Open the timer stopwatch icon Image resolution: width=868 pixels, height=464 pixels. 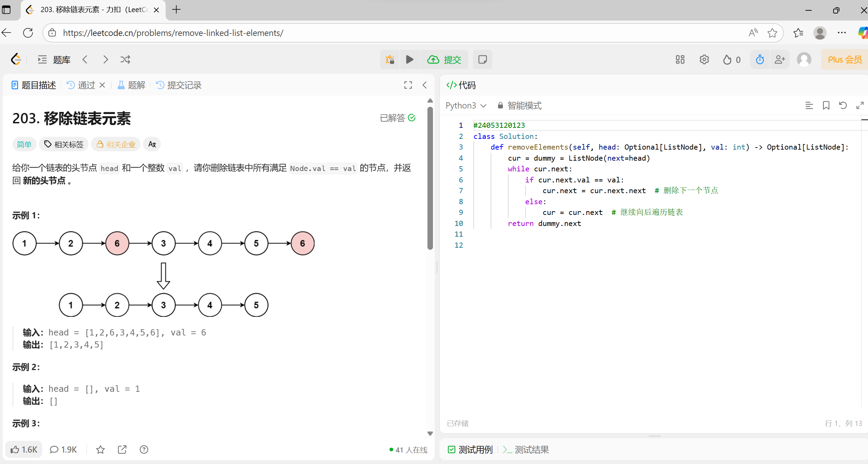click(760, 59)
